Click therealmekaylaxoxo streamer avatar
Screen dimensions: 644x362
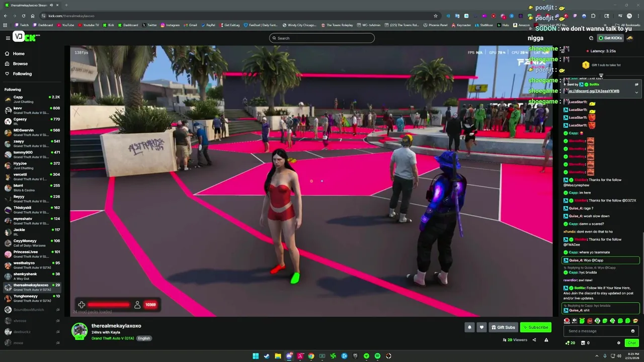point(79,331)
